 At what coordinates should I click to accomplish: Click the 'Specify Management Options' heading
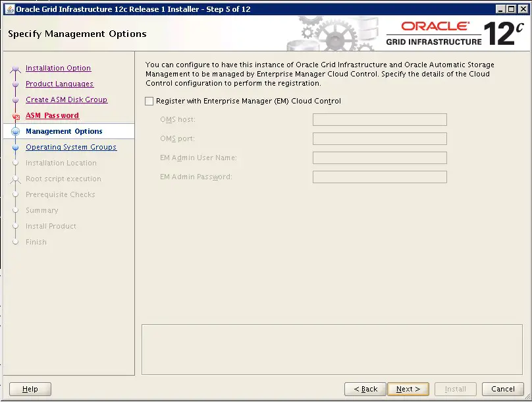[77, 34]
